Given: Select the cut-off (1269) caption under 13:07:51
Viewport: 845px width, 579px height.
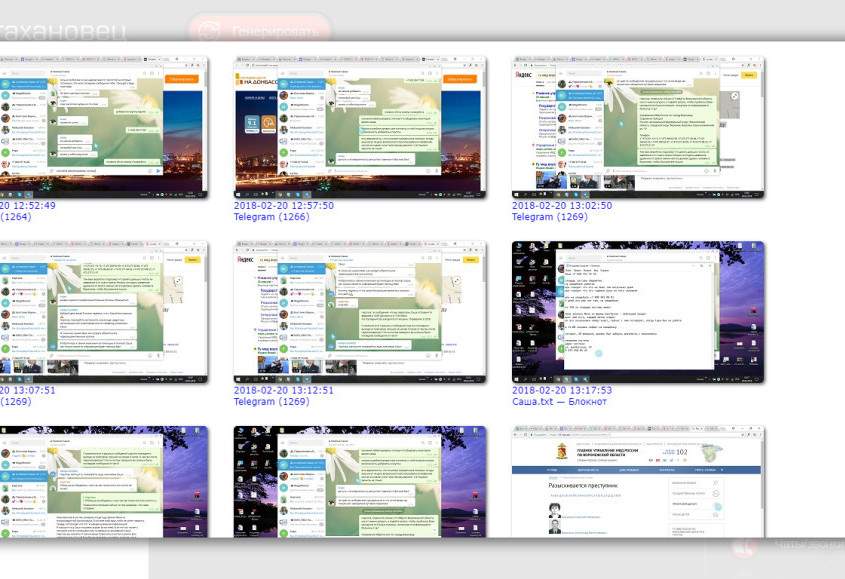Looking at the screenshot, I should click(x=16, y=402).
